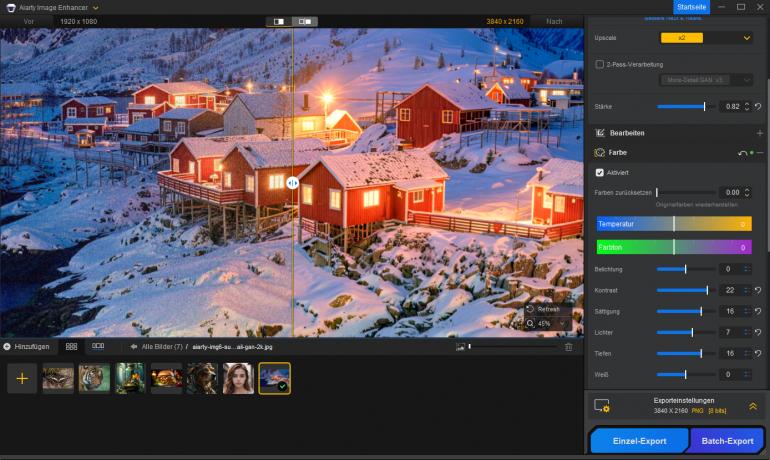Step the Belichtung value spinner
The image size is (770, 460).
[x=747, y=269]
